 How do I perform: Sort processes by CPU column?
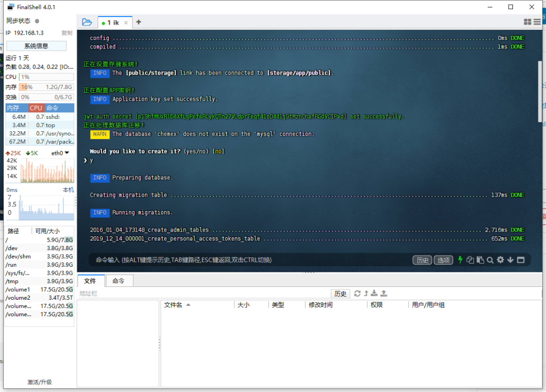pos(36,108)
